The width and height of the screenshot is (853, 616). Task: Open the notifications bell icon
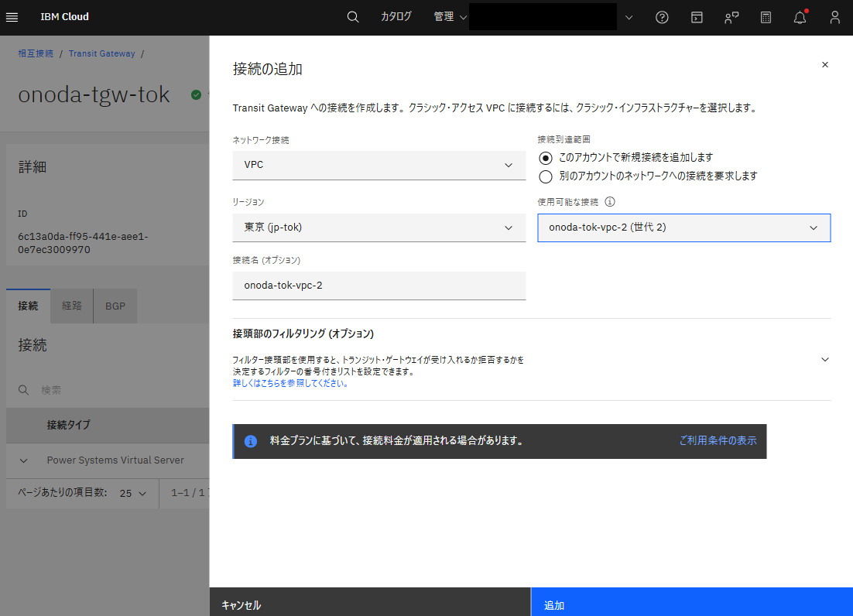(x=800, y=17)
